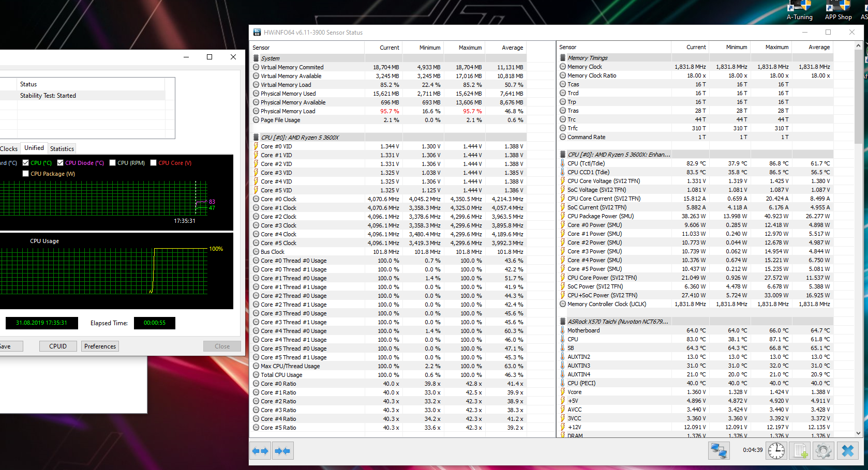Click the ASRock X570 Taichi section icon
Screen dimensions: 868x470
(563, 322)
